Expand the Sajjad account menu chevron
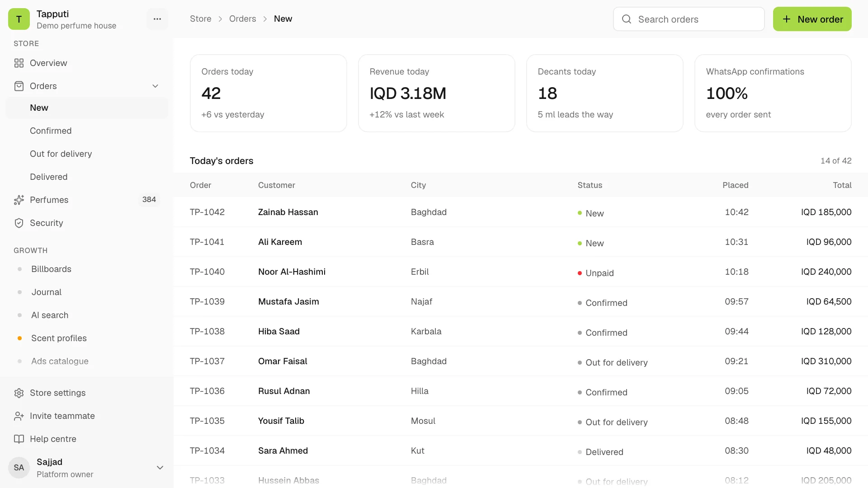Image resolution: width=868 pixels, height=488 pixels. pos(160,468)
